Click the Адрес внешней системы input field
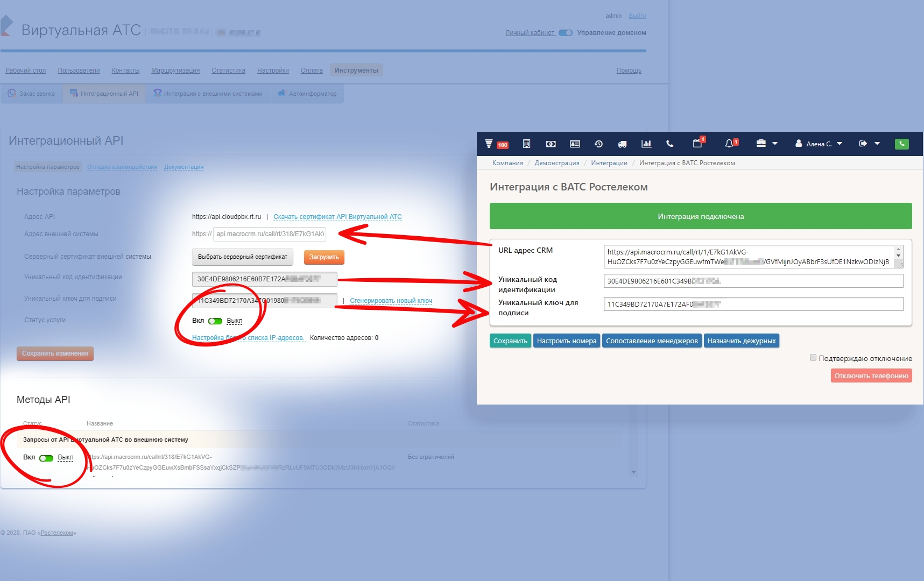 [270, 234]
